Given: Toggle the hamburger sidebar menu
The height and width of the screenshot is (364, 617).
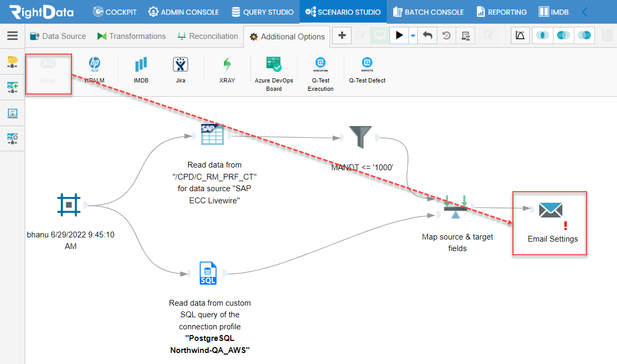Looking at the screenshot, I should coord(13,36).
